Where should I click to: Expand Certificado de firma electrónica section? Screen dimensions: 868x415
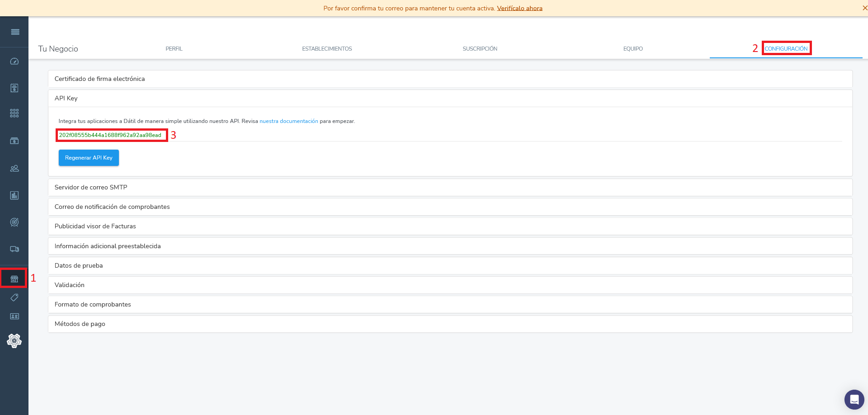[x=99, y=79]
